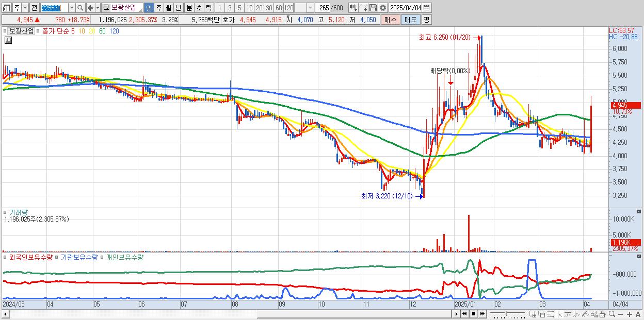Viewport: 644px width, 320px height.
Task: Click the 호가 quote label
Action: (x=229, y=20)
